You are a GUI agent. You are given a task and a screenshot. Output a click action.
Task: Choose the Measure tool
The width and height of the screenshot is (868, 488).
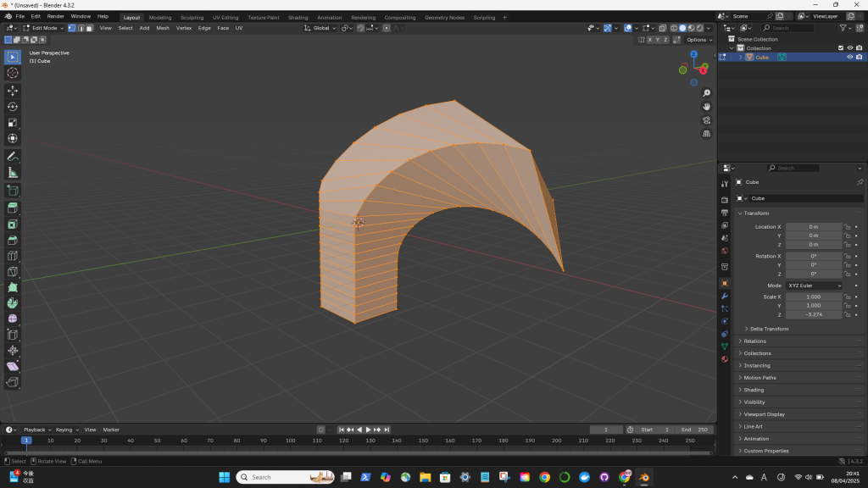point(13,173)
